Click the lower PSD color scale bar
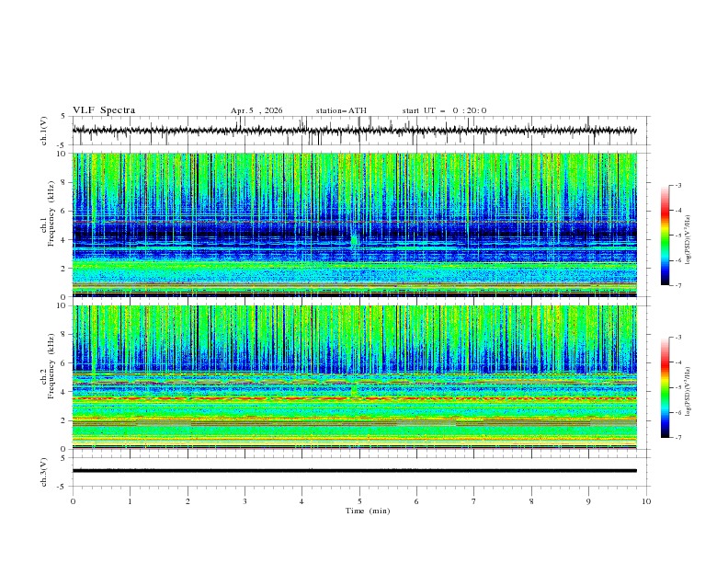The height and width of the screenshot is (563, 728). point(665,387)
